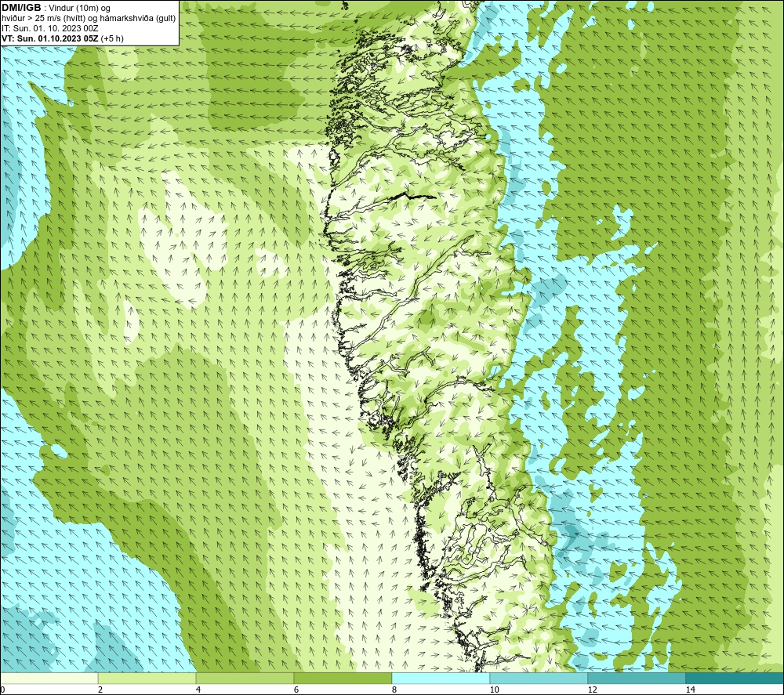Click the 'VT: Sun. 01.10.2023 05Z' valid time text
Image resolution: width=784 pixels, height=695 pixels.
coord(50,38)
